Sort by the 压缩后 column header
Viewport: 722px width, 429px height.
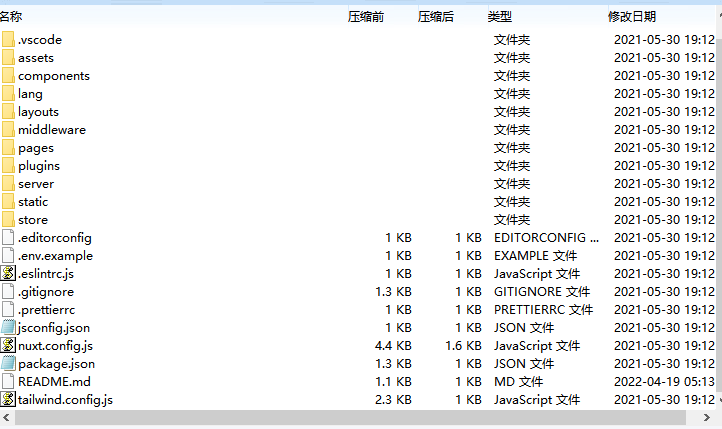[x=435, y=17]
